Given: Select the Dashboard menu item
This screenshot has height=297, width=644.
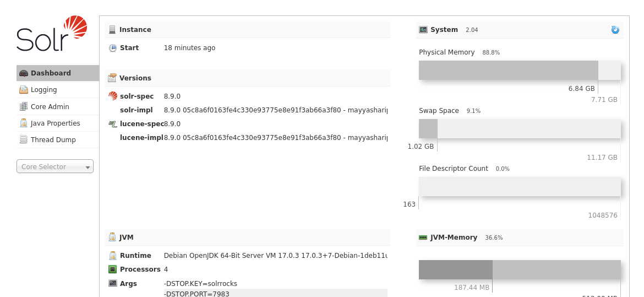Looking at the screenshot, I should [51, 73].
